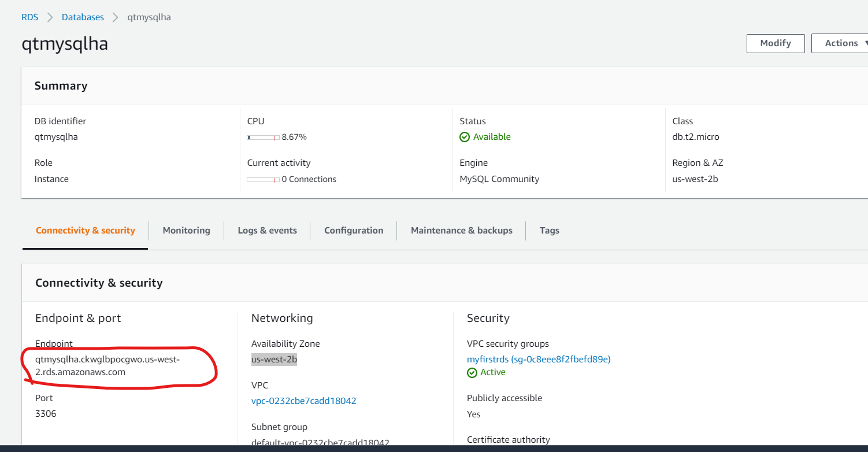This screenshot has height=452, width=868.
Task: Open the Databases breadcrumb link
Action: (83, 17)
